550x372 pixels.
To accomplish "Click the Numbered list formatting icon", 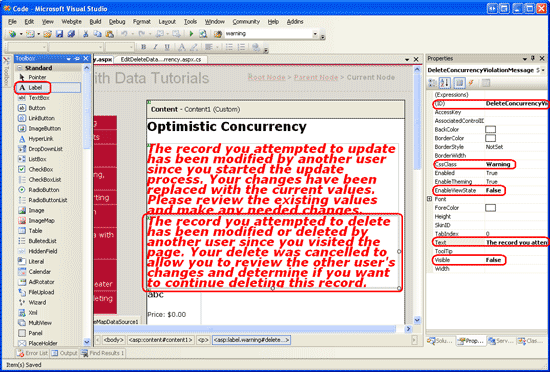I will [241, 47].
